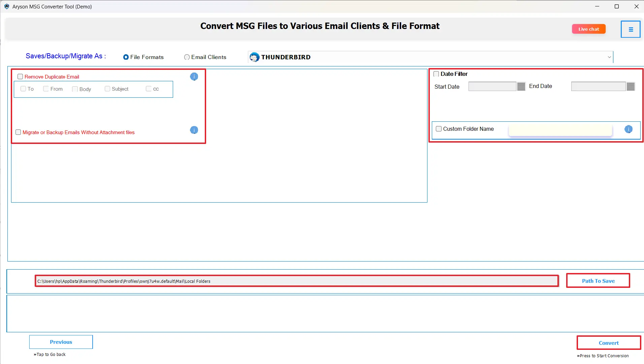
Task: Open the hamburger menu icon
Action: (x=631, y=29)
